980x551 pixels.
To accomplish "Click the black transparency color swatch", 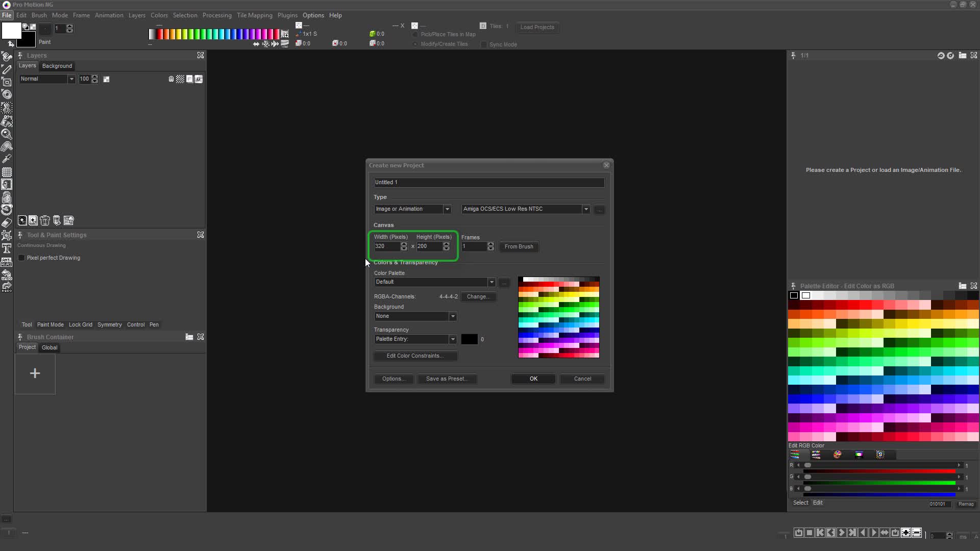I will coord(469,339).
